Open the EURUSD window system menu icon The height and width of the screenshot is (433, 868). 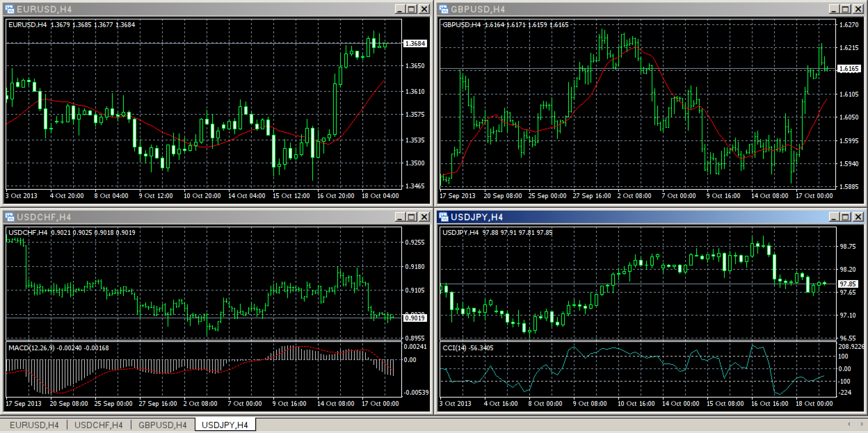(10, 9)
